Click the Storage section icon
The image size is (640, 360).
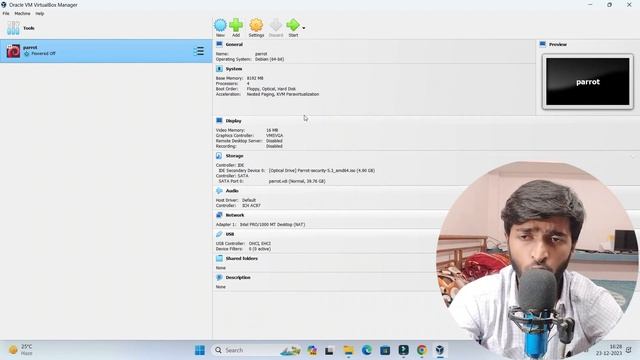pos(219,156)
